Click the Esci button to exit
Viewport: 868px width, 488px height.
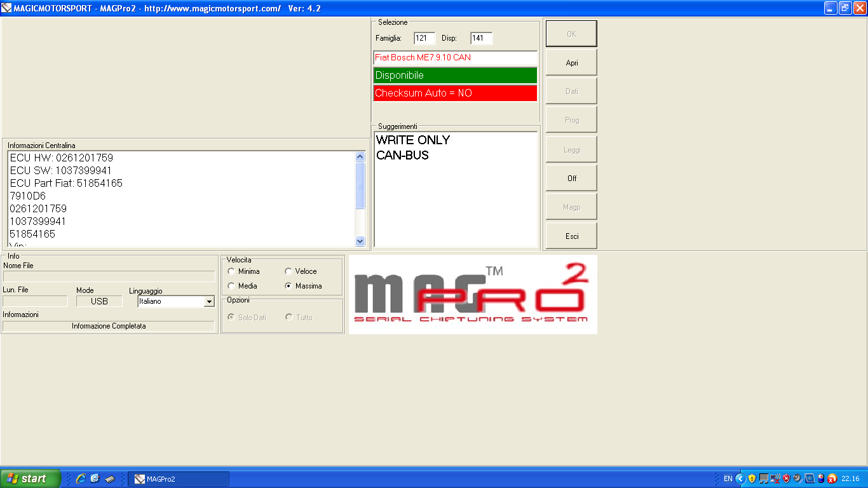click(571, 236)
